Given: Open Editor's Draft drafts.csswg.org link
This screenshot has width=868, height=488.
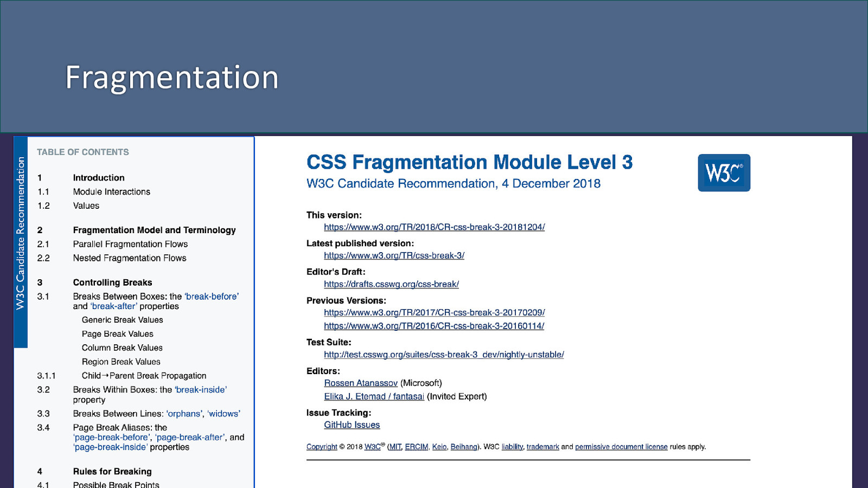Looking at the screenshot, I should (392, 284).
